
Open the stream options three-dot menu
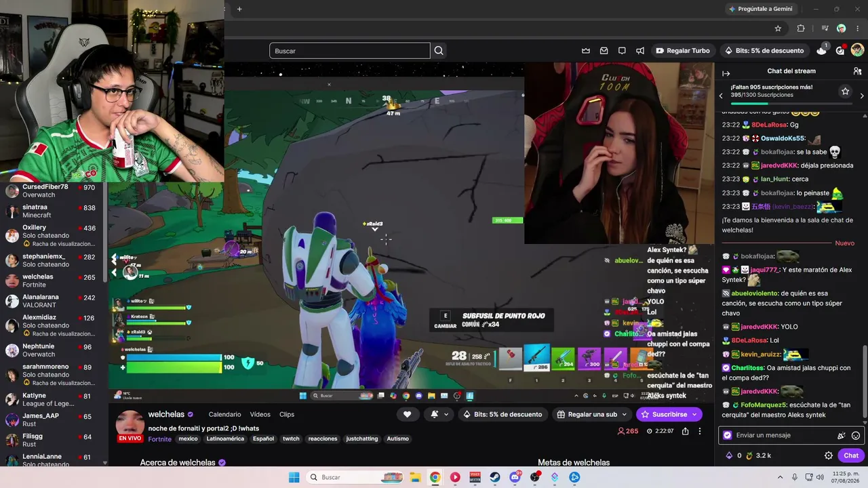coord(700,431)
